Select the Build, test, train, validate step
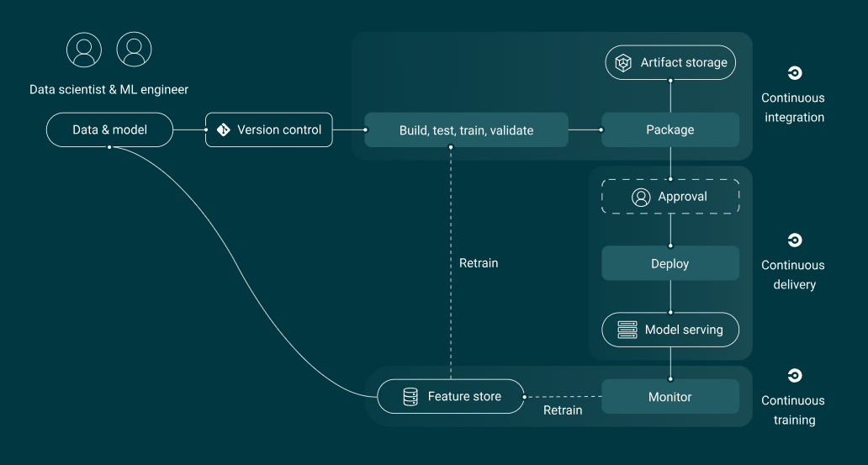Image resolution: width=868 pixels, height=465 pixels. 466,130
